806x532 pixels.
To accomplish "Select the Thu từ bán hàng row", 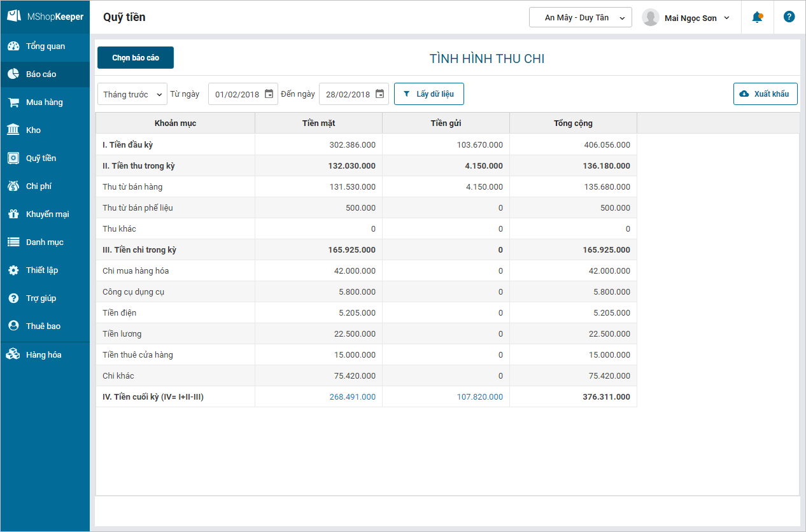I will click(366, 187).
